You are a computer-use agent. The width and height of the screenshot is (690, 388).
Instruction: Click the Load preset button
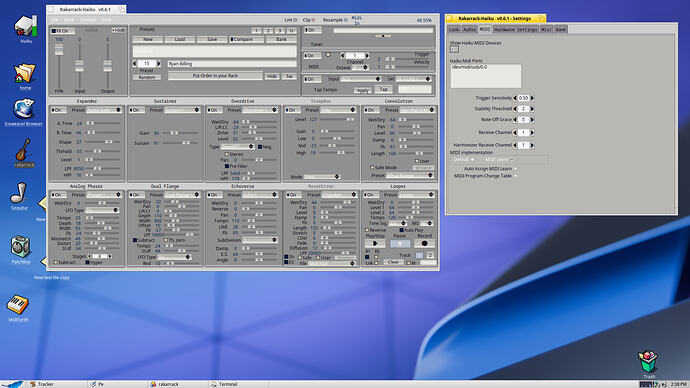180,39
